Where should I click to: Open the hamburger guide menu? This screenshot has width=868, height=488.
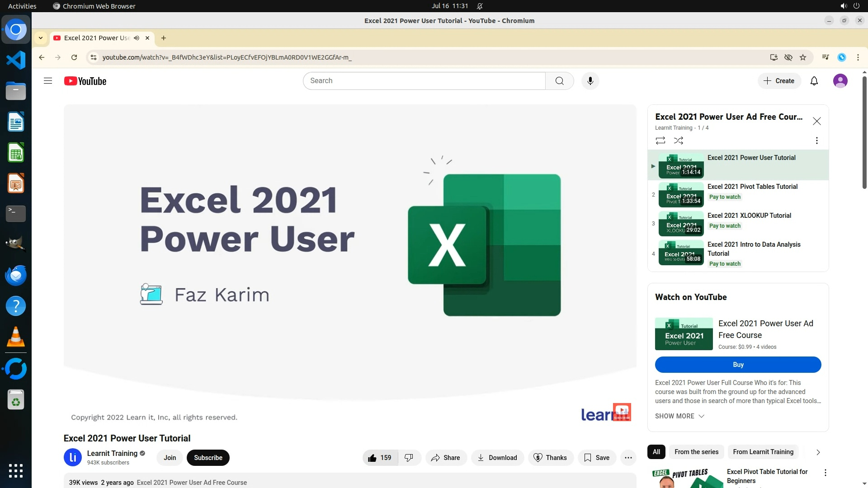48,81
